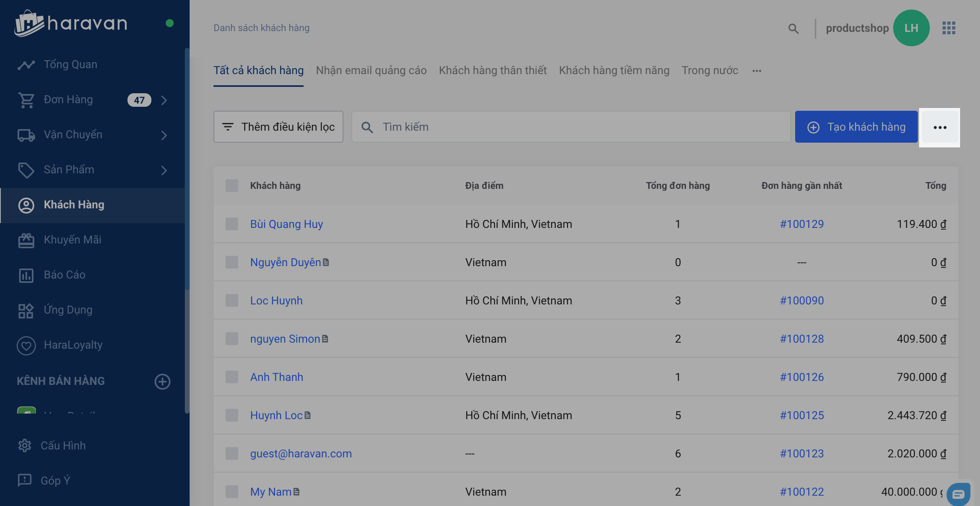Click the header search magnifier icon
980x506 pixels.
(793, 28)
